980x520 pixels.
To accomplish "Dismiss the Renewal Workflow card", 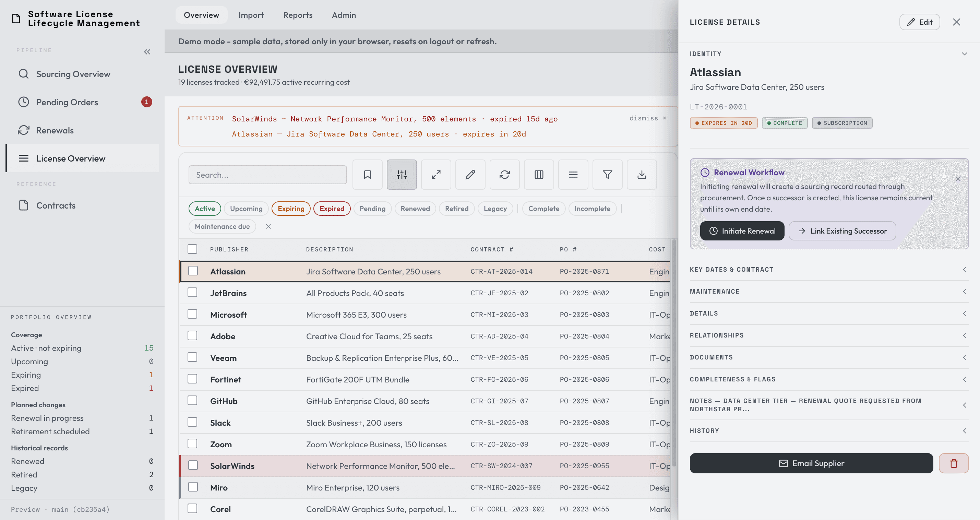I will (958, 179).
